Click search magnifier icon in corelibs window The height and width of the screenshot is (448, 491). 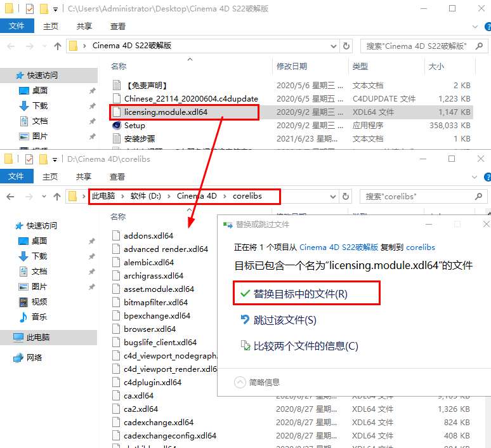click(x=478, y=197)
